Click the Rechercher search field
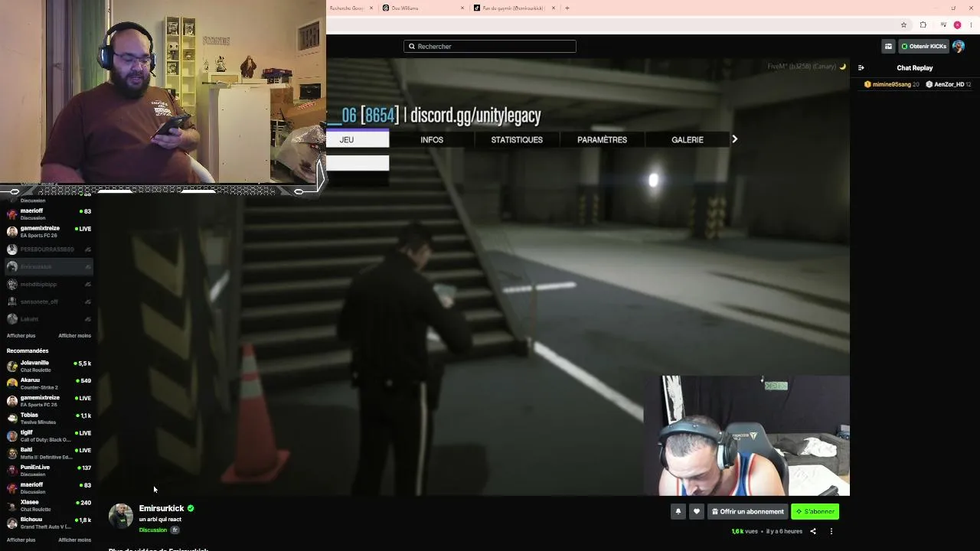The width and height of the screenshot is (980, 551). (490, 46)
